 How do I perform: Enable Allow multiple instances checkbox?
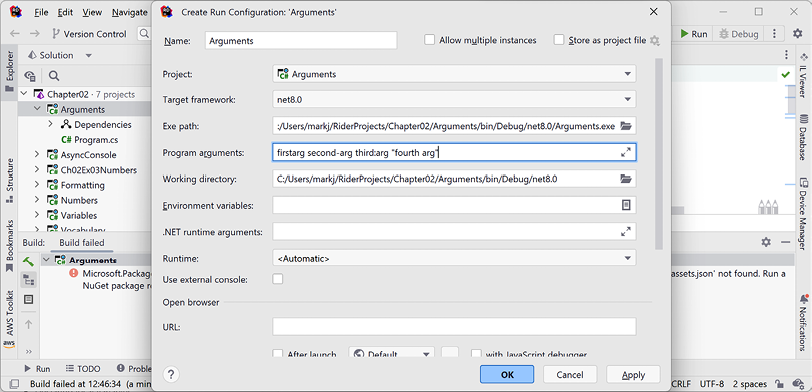coord(429,40)
